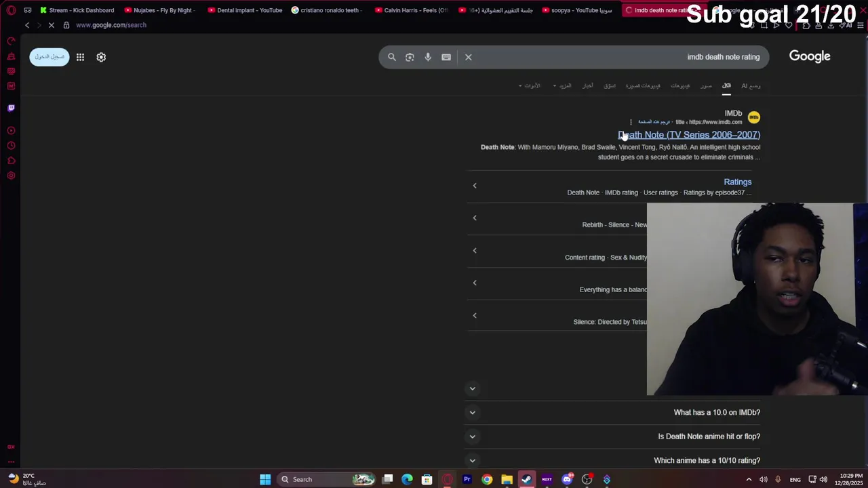Switch to 'cristiano ronaldo teeth' tab
Image resolution: width=868 pixels, height=488 pixels.
tap(328, 10)
